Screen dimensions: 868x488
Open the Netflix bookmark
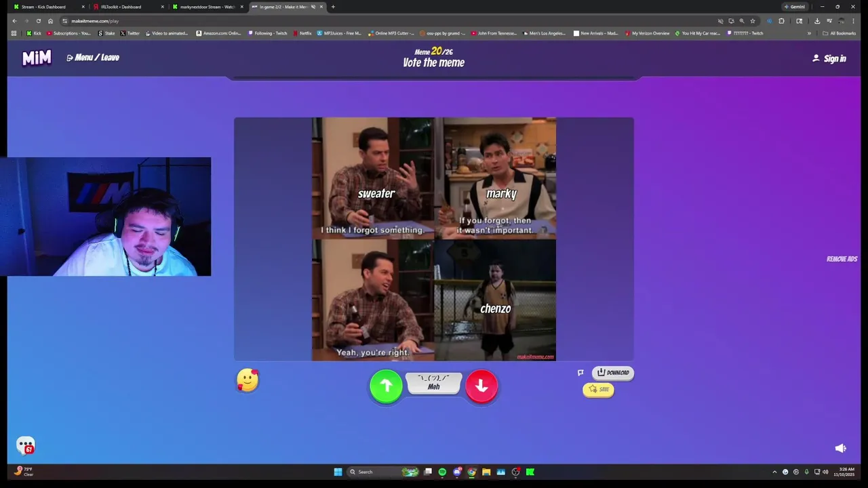pyautogui.click(x=302, y=33)
